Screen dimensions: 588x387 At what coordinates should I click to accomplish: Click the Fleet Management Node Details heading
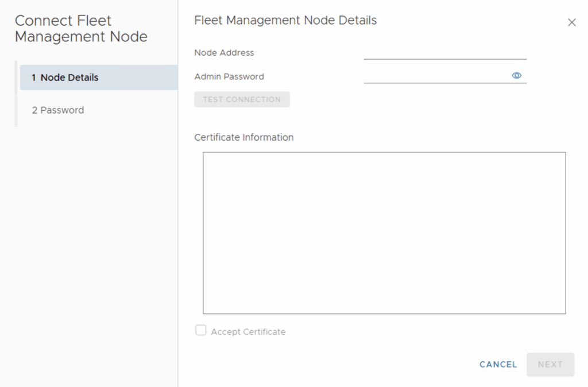click(x=285, y=21)
